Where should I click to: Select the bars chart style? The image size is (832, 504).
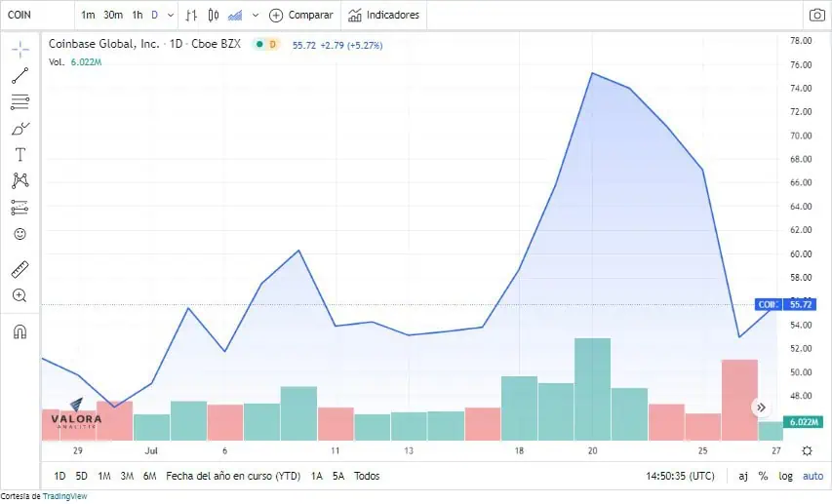coord(191,15)
